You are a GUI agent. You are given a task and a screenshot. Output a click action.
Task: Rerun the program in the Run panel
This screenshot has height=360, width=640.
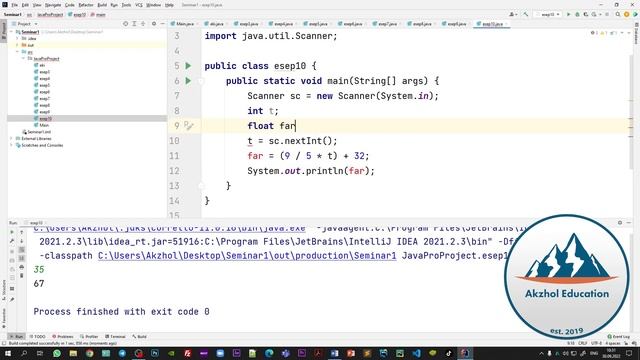(12, 232)
